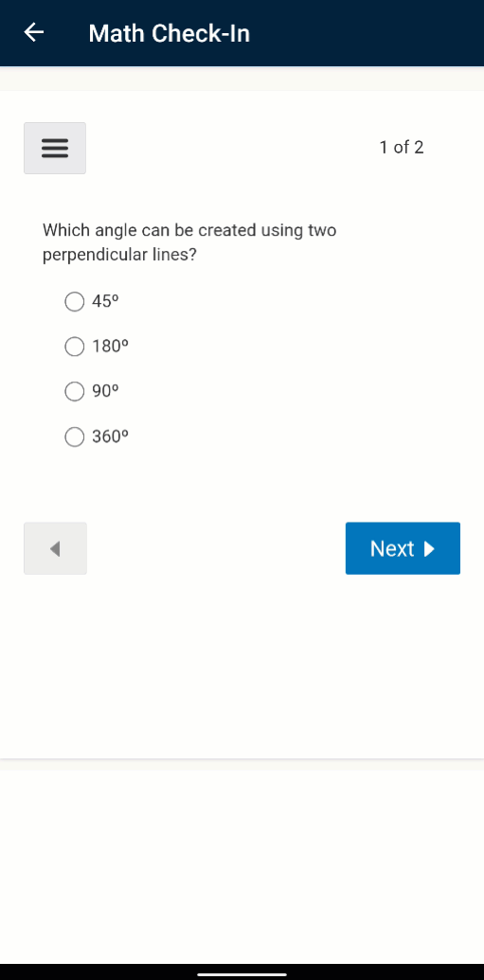Viewport: 484px width, 980px height.
Task: Select the 45° radio button
Action: 75,301
